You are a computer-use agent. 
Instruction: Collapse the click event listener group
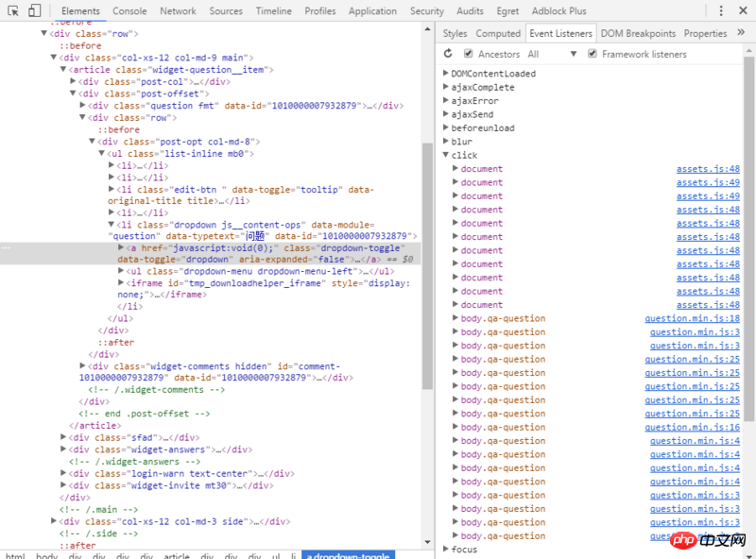point(446,155)
